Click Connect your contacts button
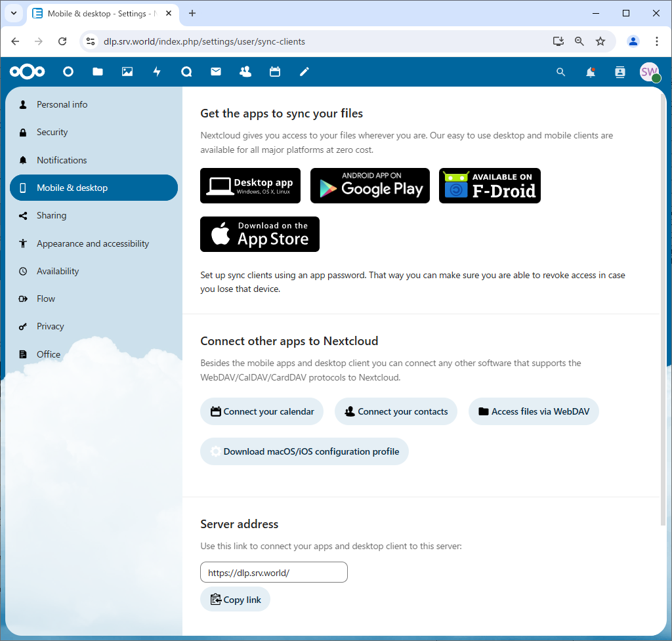 pos(396,411)
